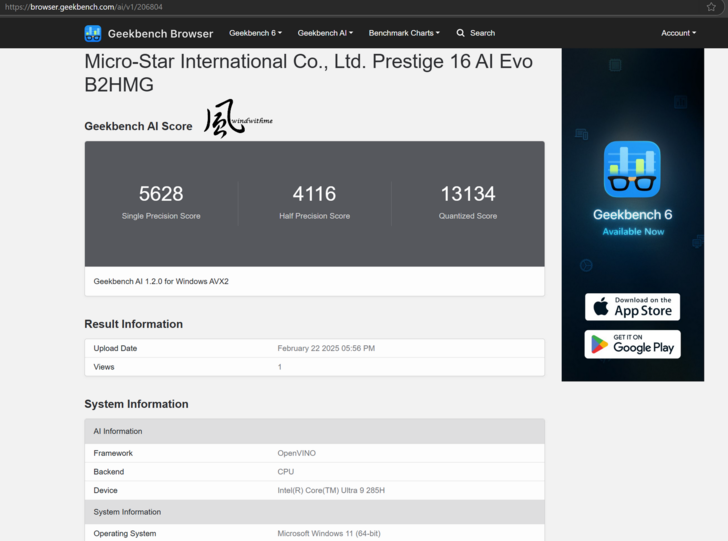The width and height of the screenshot is (728, 541).
Task: Click the Views row label
Action: tap(104, 367)
